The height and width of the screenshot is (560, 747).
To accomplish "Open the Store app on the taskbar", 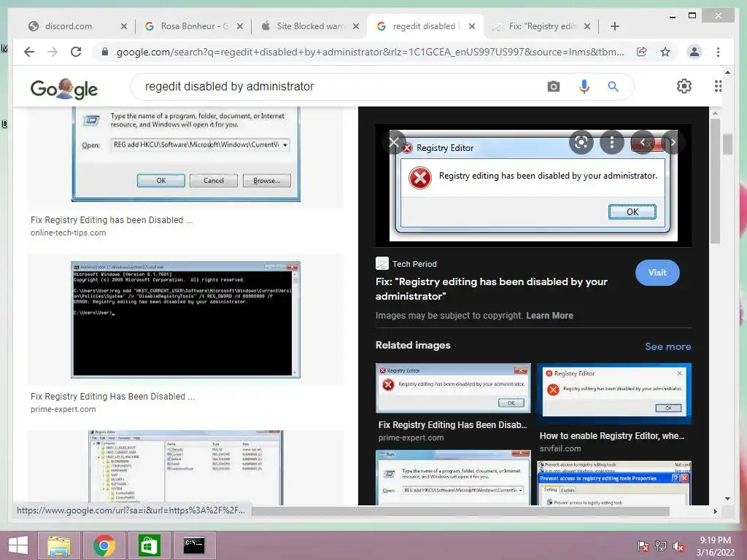I will tap(149, 545).
